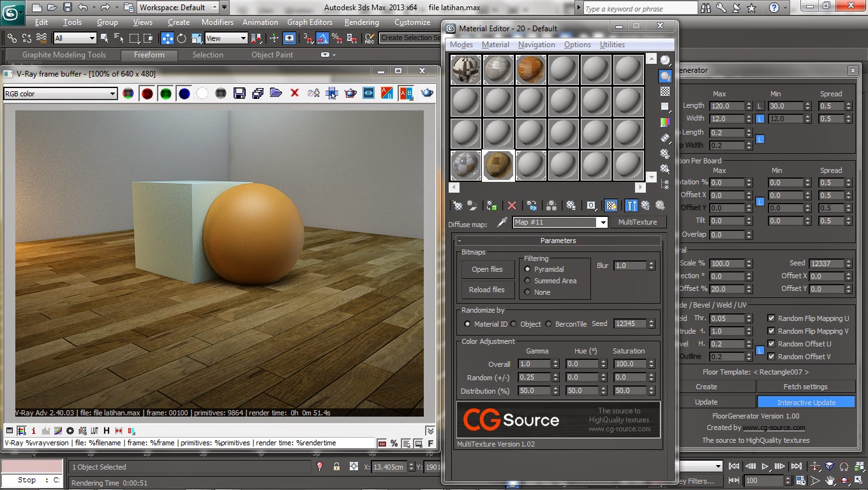The width and height of the screenshot is (868, 490).
Task: Uncheck Random Flip Mapping V
Action: (x=772, y=330)
